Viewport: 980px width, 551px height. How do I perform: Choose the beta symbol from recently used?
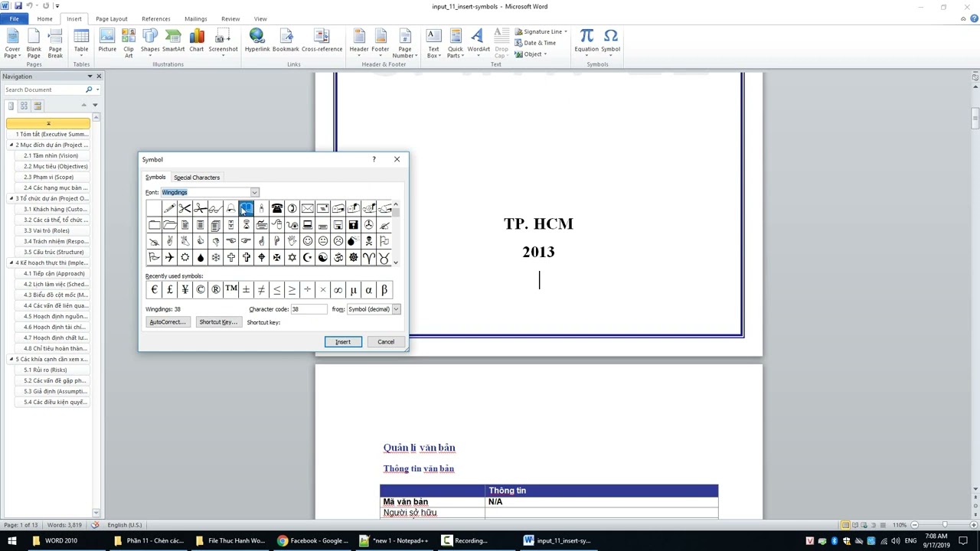(384, 290)
